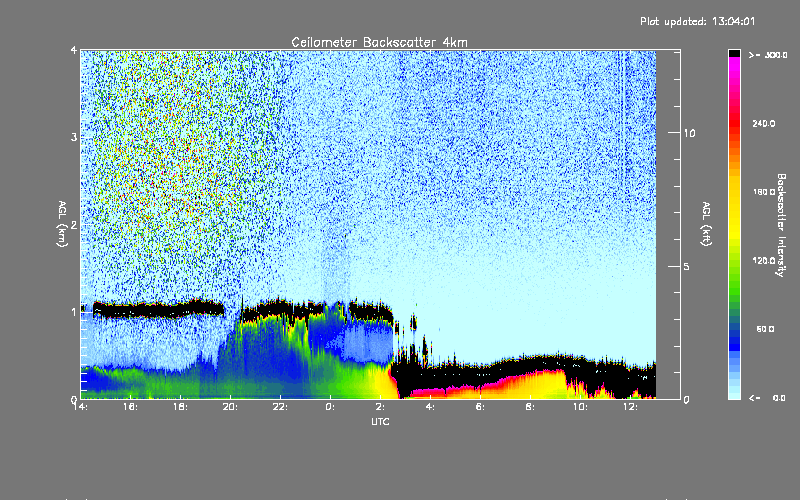Click the '20:' label on the UTC axis
The width and height of the screenshot is (800, 500).
(x=230, y=407)
